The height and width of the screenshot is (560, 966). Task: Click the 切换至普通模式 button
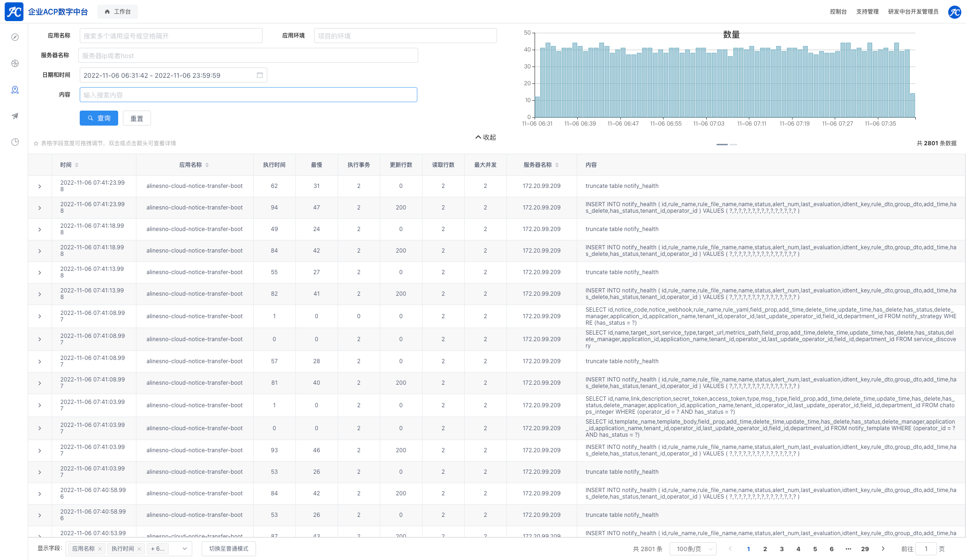(229, 549)
